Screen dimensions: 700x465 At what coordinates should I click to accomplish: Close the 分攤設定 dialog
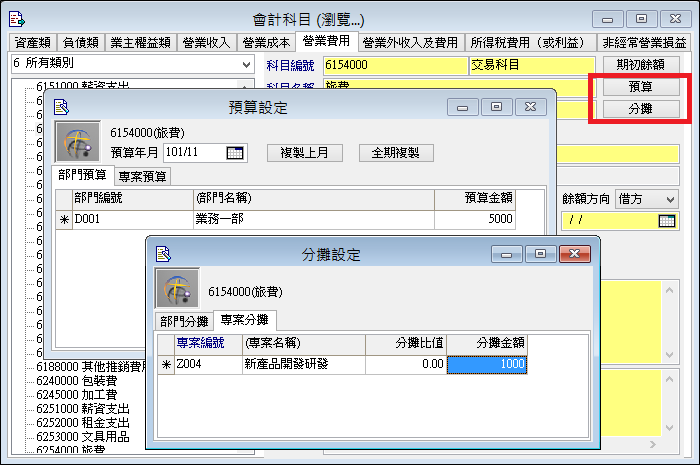pyautogui.click(x=574, y=254)
